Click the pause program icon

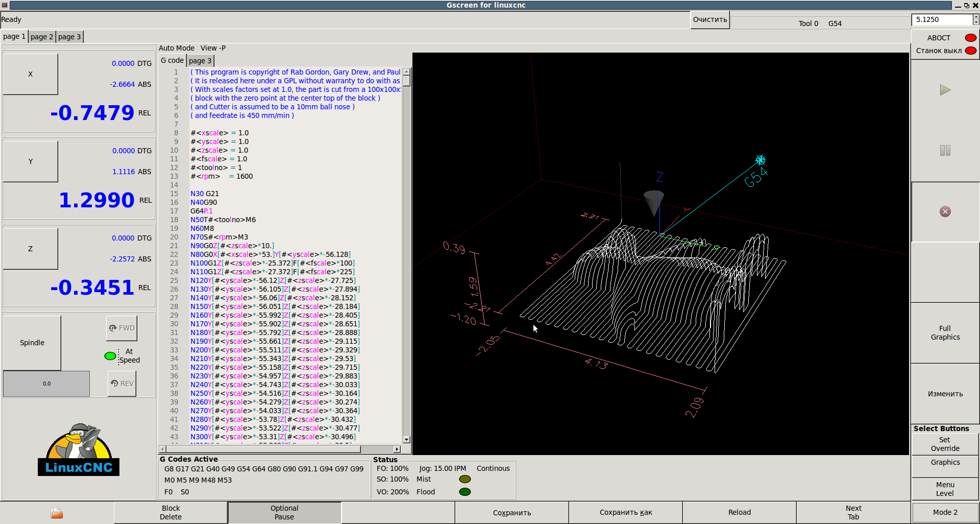coord(945,151)
